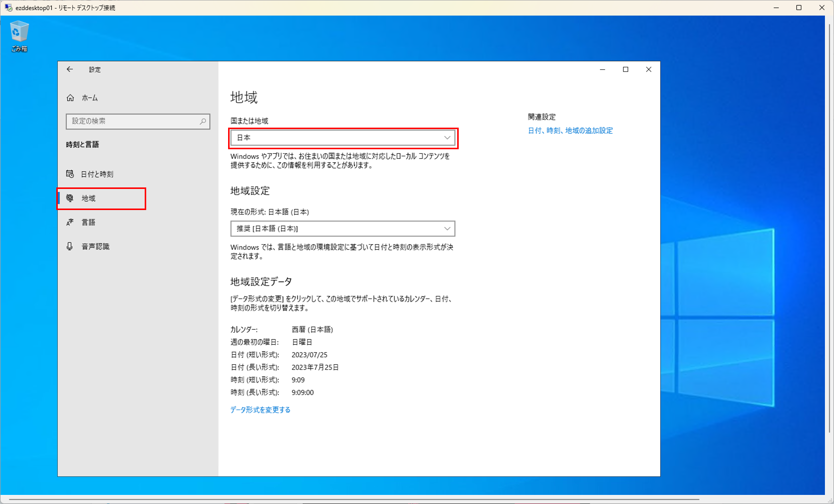Image resolution: width=834 pixels, height=504 pixels.
Task: Minimize the ezddesktop01 Remote Desktop window
Action: point(776,8)
